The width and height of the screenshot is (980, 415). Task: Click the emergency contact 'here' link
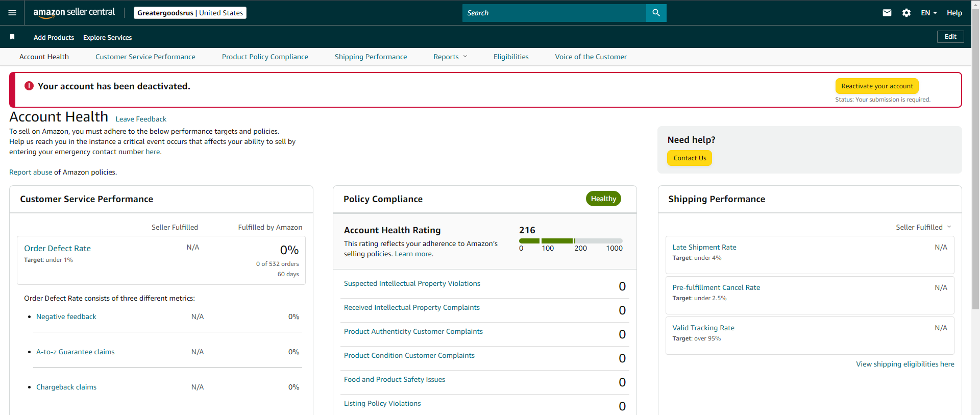point(153,152)
